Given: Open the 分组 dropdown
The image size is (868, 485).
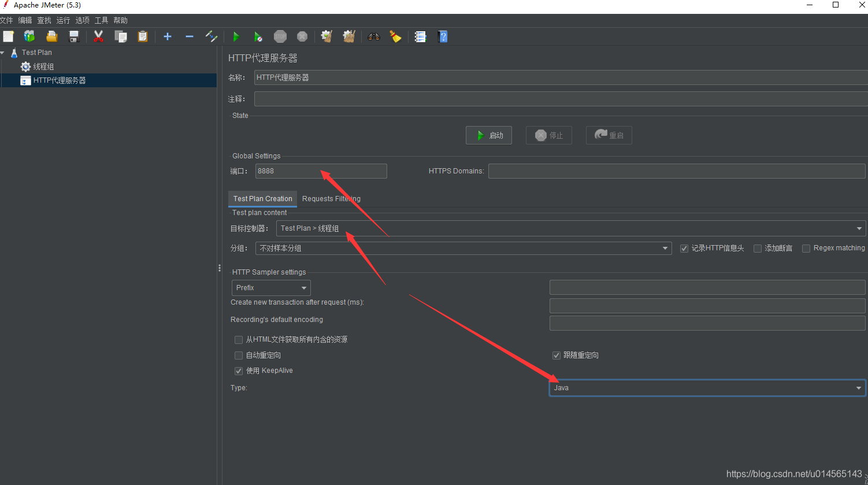Looking at the screenshot, I should pyautogui.click(x=463, y=248).
